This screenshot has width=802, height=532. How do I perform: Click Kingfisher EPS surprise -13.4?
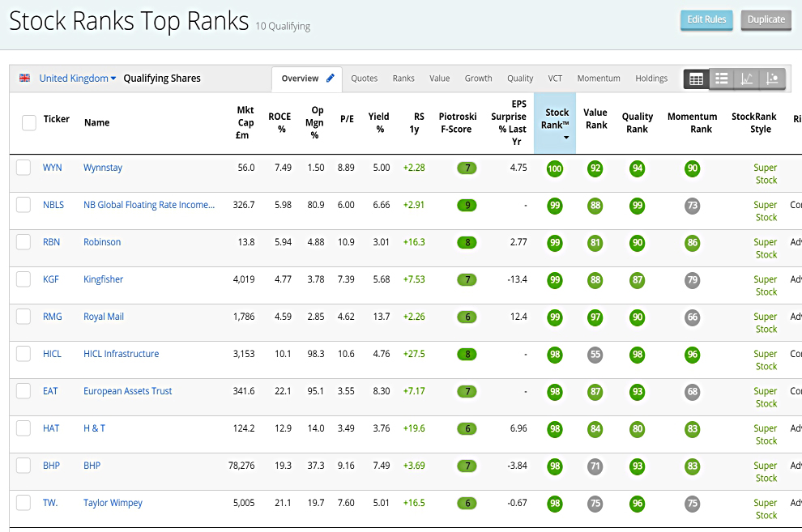tap(517, 279)
